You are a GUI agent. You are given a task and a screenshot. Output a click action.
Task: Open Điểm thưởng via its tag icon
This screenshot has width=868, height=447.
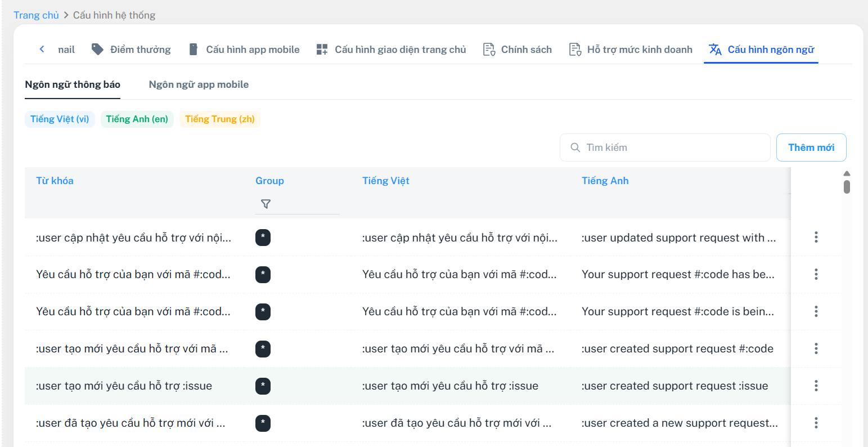97,50
